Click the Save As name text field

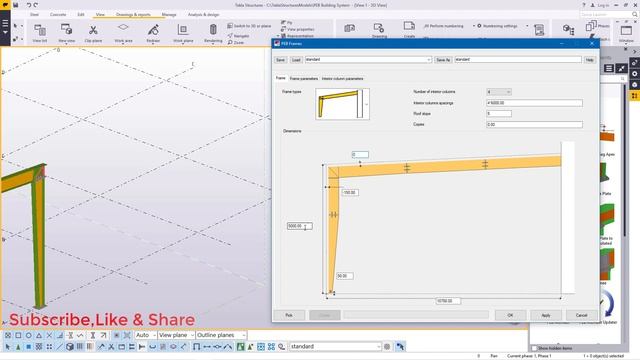(x=518, y=60)
